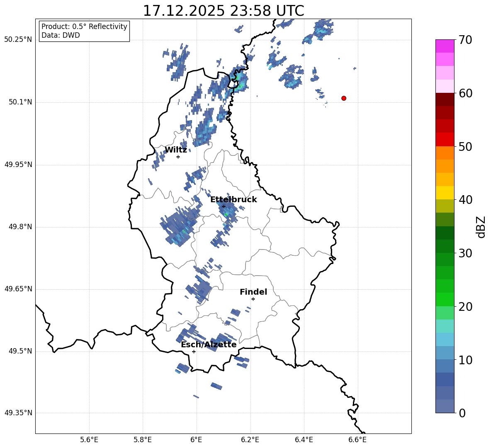Image resolution: width=491 pixels, height=448 pixels.
Task: Click the 6°E longitude label
Action: click(196, 440)
